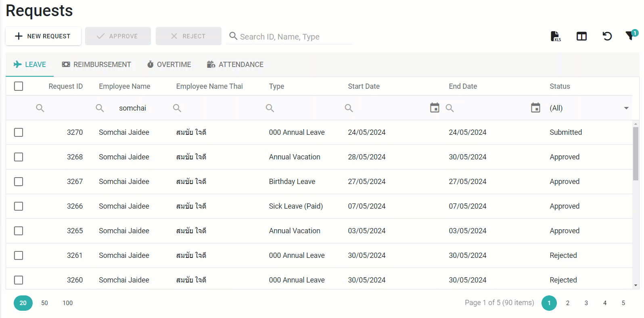Set page size to 100
644x318 pixels.
pyautogui.click(x=68, y=303)
